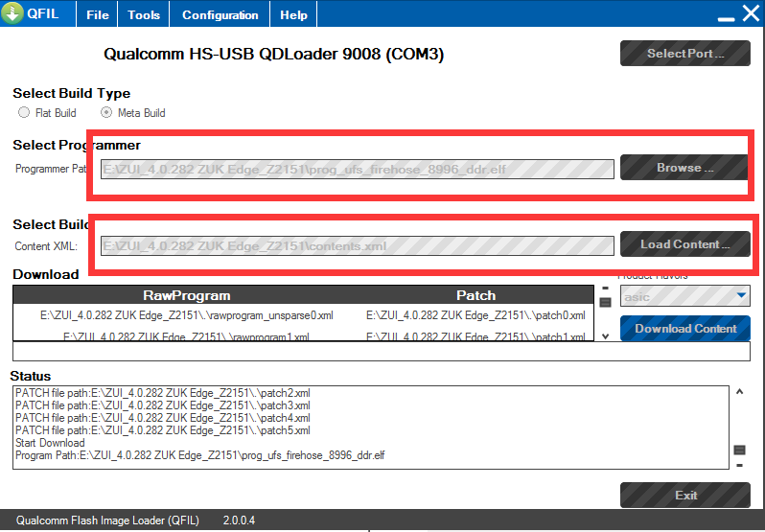Click the status log up arrow

coord(740,391)
